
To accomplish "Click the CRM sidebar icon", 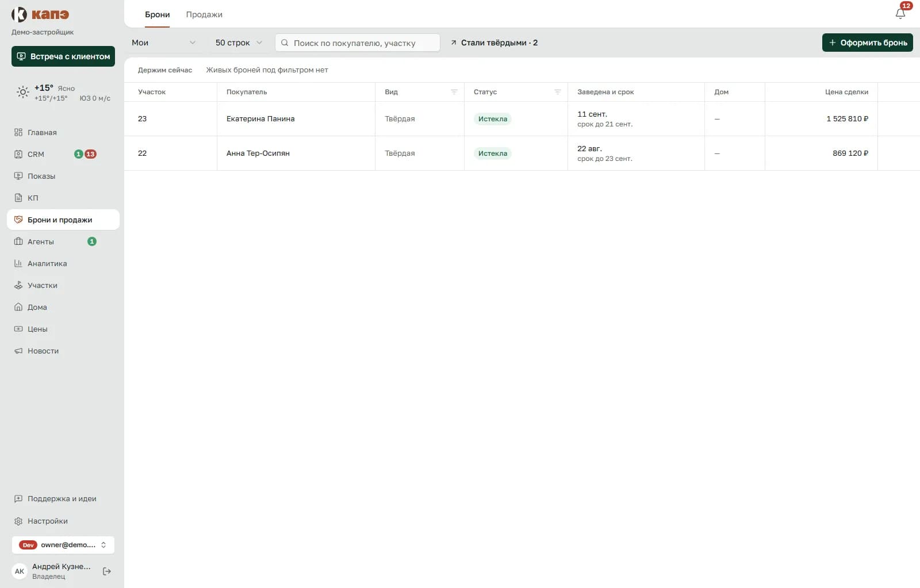I will [18, 154].
